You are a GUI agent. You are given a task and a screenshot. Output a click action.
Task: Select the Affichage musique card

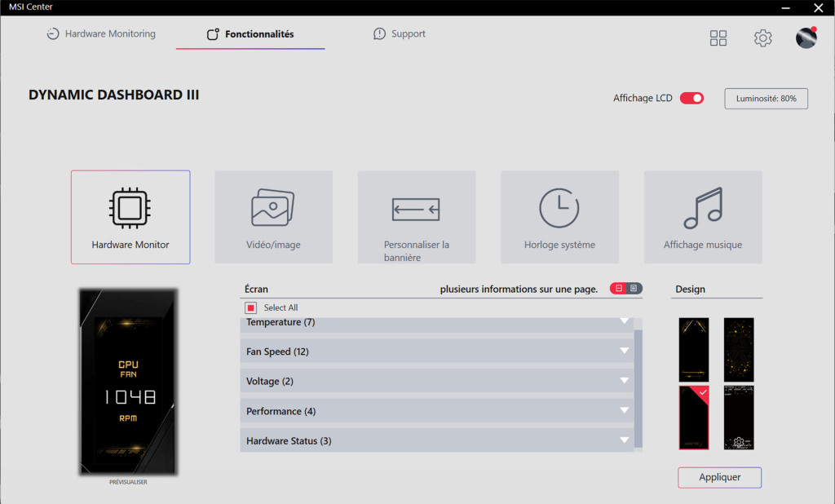[x=703, y=217]
